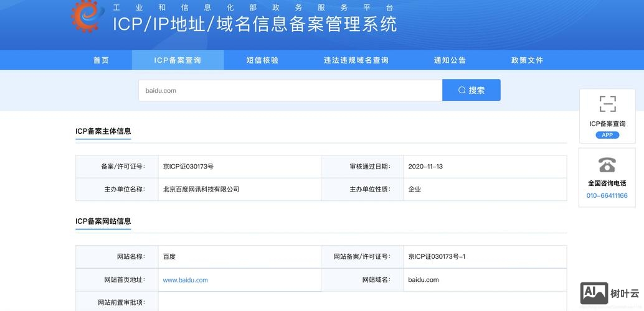644x311 pixels.
Task: Click the blue APP badge button
Action: tap(607, 135)
